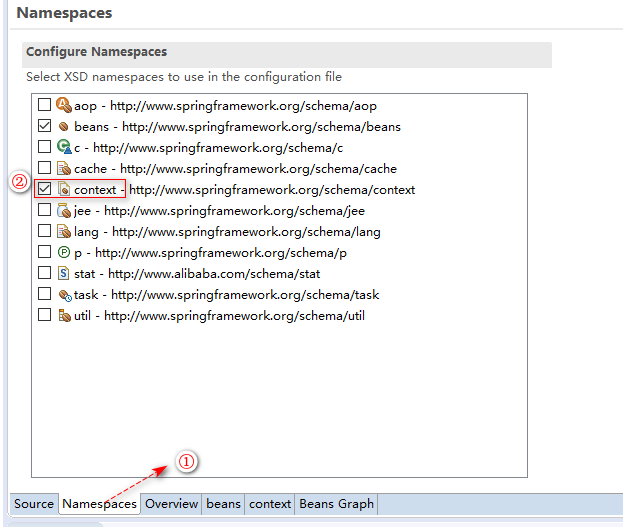Select the lang schema URL row
The height and width of the screenshot is (527, 623).
246,232
